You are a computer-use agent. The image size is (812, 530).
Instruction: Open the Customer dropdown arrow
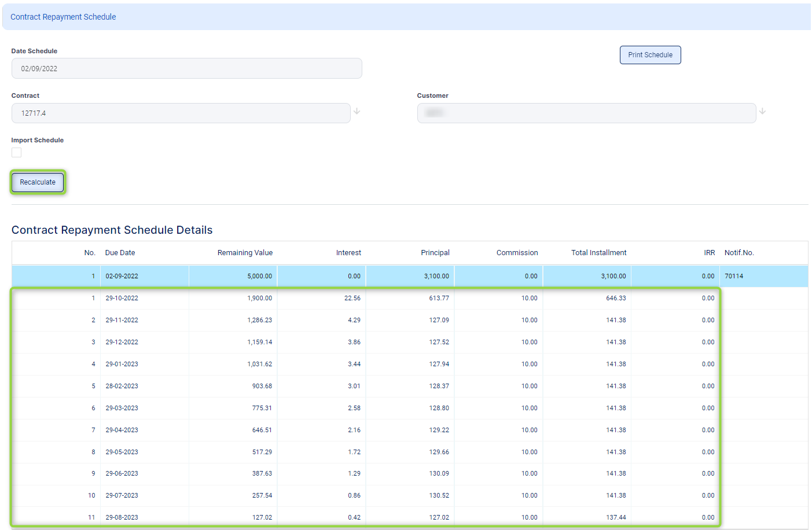click(762, 111)
